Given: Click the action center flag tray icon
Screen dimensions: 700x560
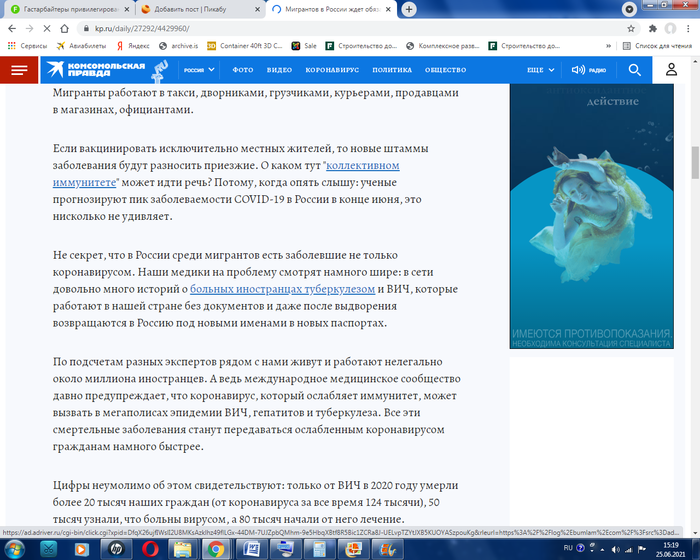Looking at the screenshot, I should tap(642, 549).
